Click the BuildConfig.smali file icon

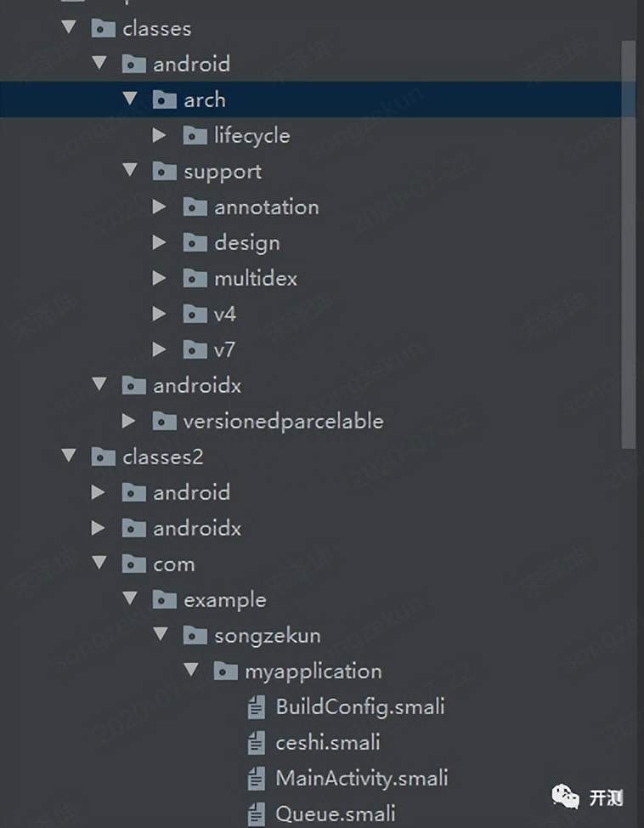point(257,707)
